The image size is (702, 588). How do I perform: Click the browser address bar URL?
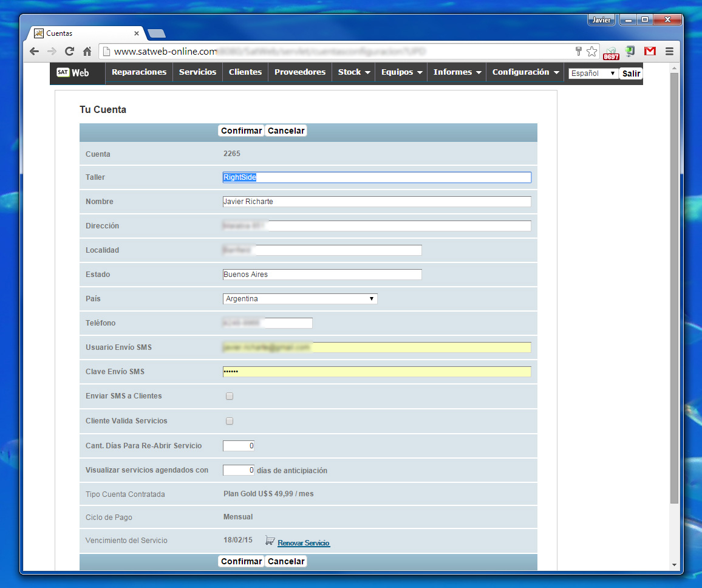[336, 52]
